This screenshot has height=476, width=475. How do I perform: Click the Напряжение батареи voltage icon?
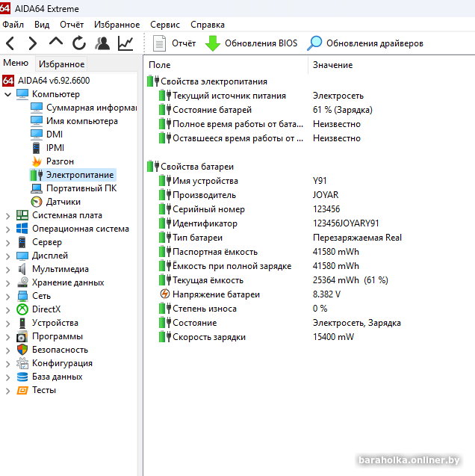(165, 294)
